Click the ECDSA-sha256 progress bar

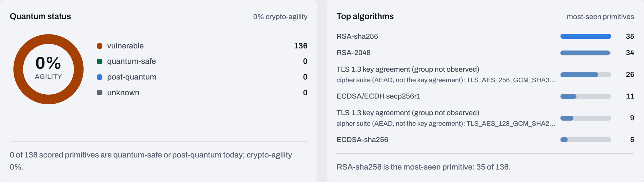pos(586,140)
